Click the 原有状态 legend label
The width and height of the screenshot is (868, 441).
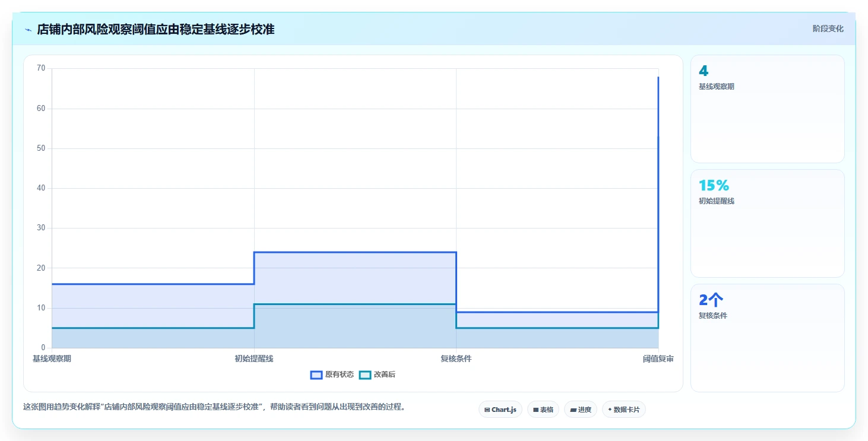[x=339, y=375]
